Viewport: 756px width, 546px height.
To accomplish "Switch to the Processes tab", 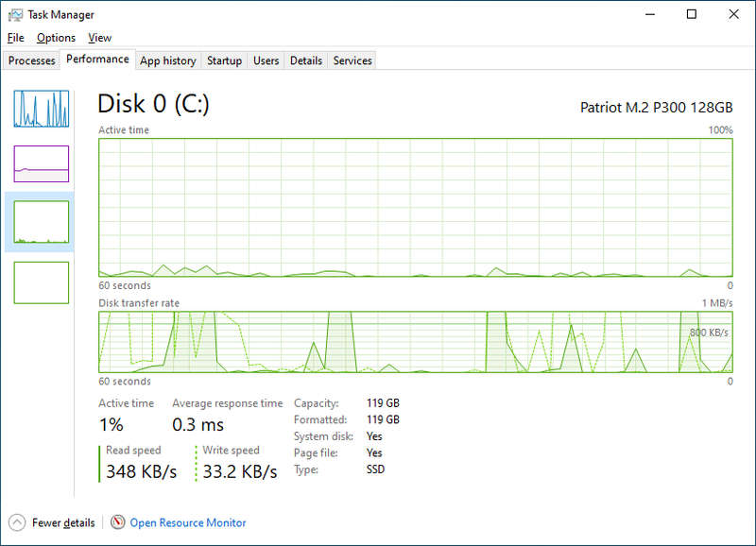I will point(32,60).
